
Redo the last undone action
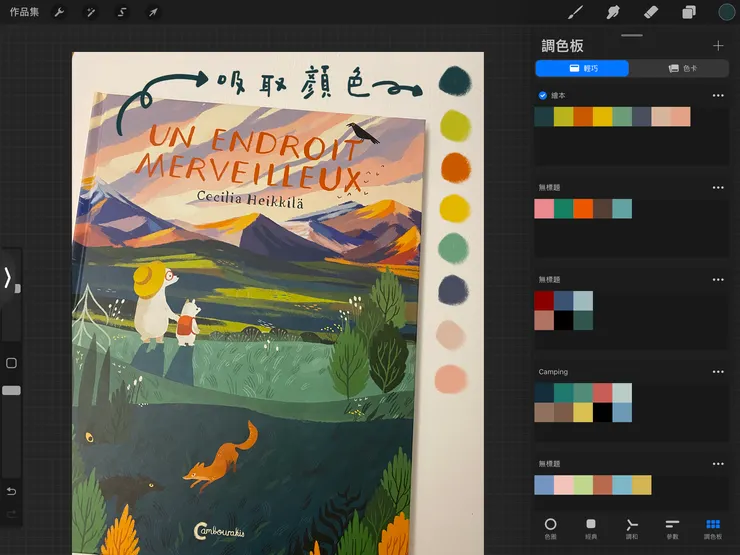tap(11, 514)
